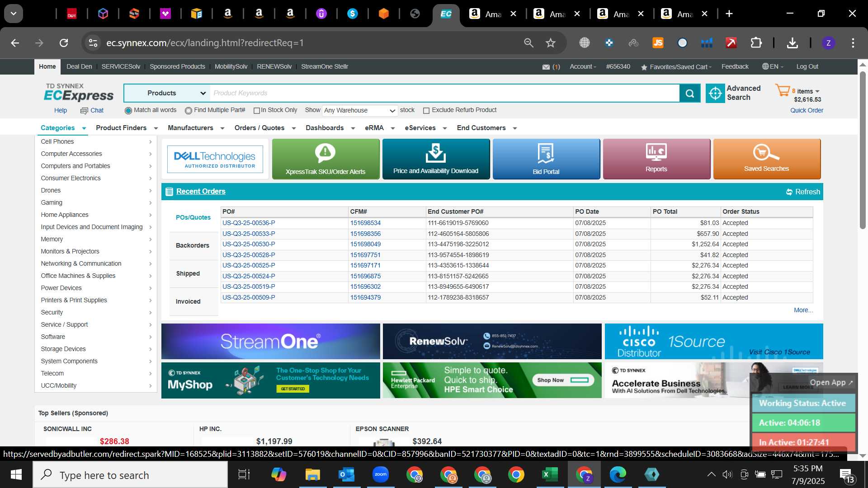The width and height of the screenshot is (868, 488).
Task: Click Log Out
Action: [x=807, y=66]
